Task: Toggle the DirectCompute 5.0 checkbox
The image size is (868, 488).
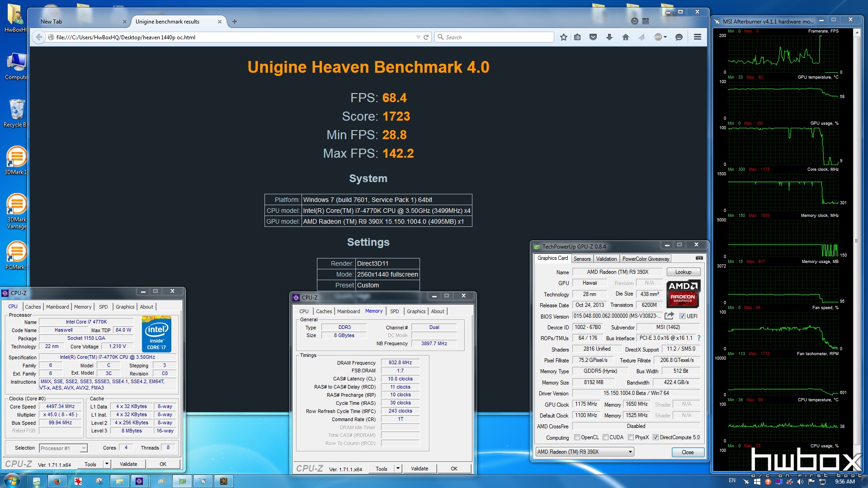Action: click(656, 437)
